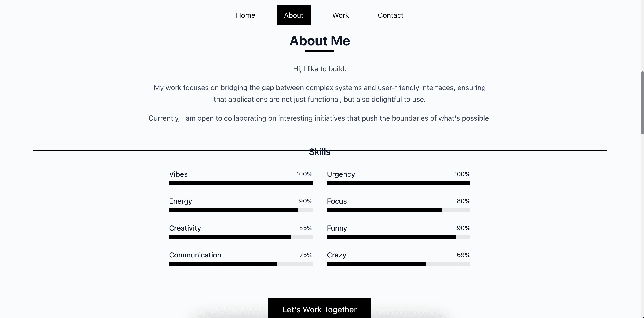Click the Communication 75% value

point(306,255)
